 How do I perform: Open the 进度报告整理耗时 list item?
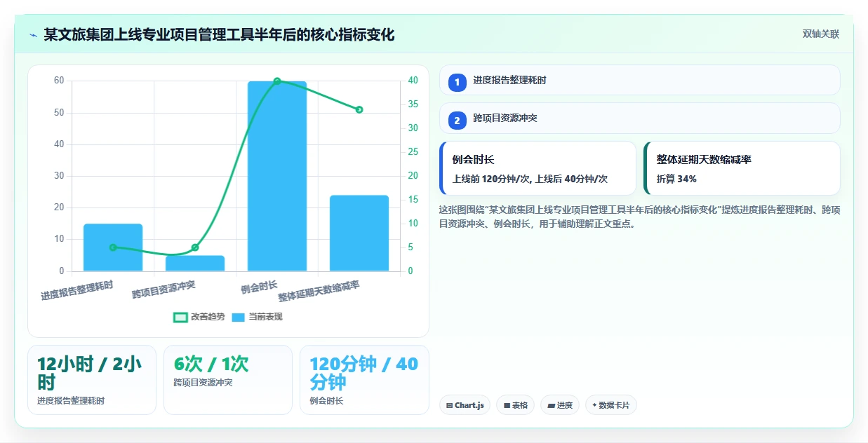coord(639,80)
